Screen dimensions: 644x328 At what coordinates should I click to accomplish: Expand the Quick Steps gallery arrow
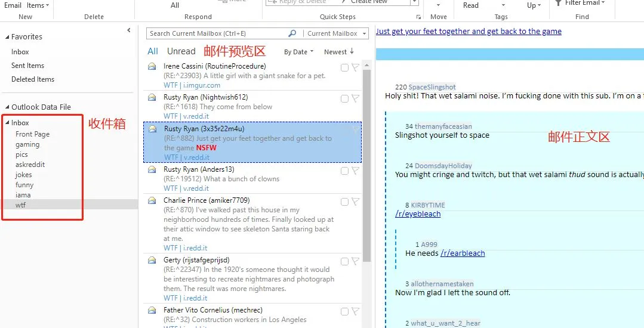coord(414,3)
